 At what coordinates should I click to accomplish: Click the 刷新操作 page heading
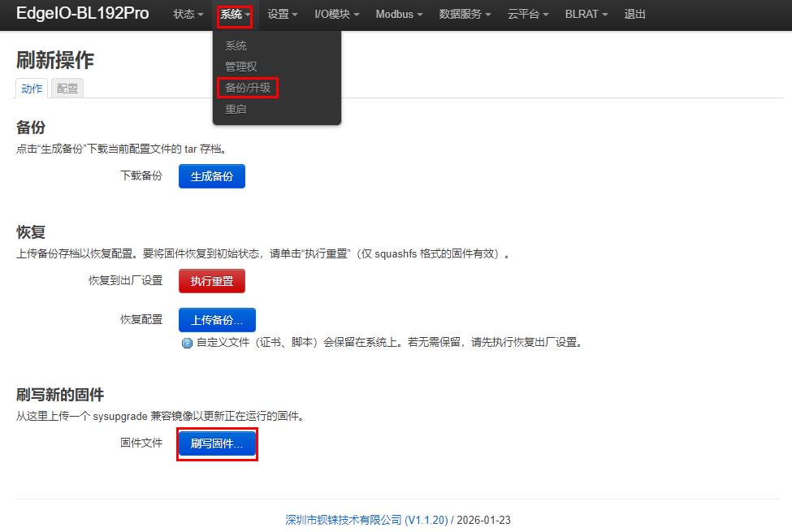pyautogui.click(x=55, y=60)
